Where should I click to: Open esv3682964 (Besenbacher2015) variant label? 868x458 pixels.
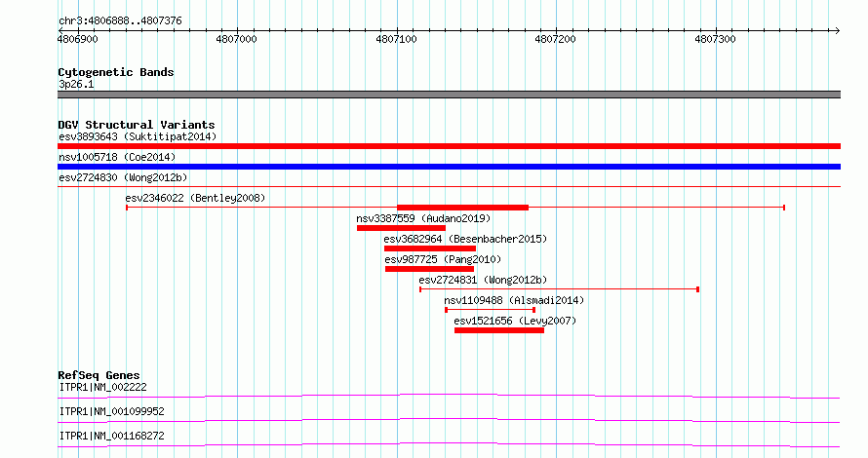coord(465,239)
